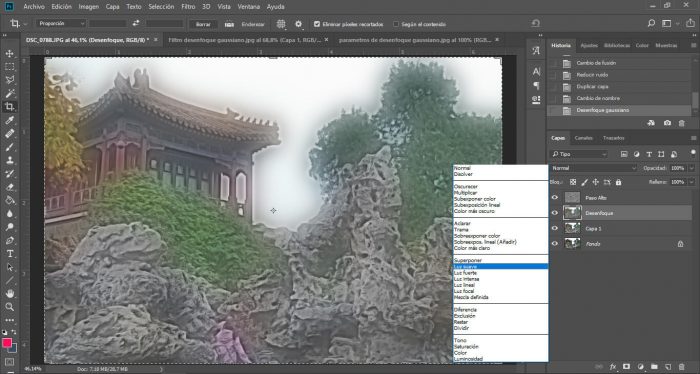Choose Luz suave blending mode
Viewport: 700px width, 374px height.
point(500,266)
